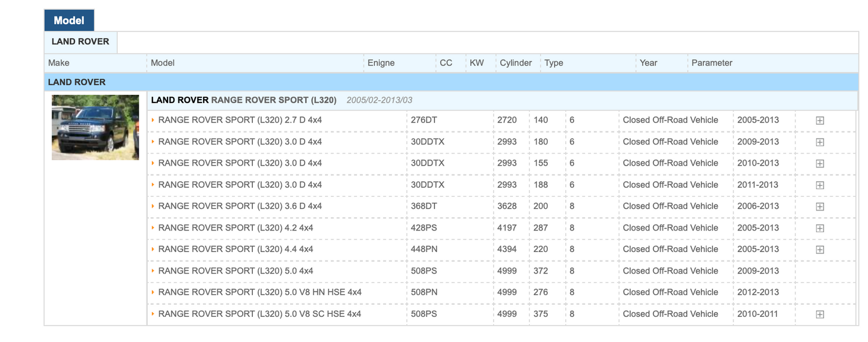
Task: Select the 140 KW value
Action: pyautogui.click(x=541, y=120)
